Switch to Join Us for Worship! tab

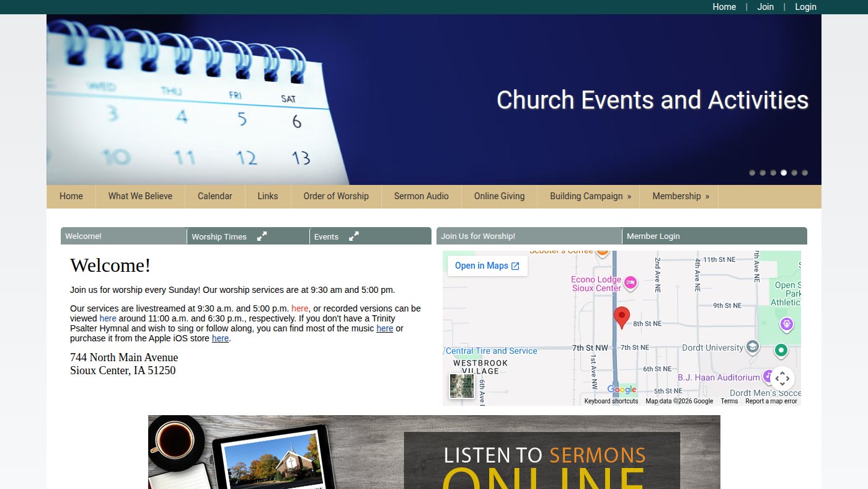coord(529,236)
